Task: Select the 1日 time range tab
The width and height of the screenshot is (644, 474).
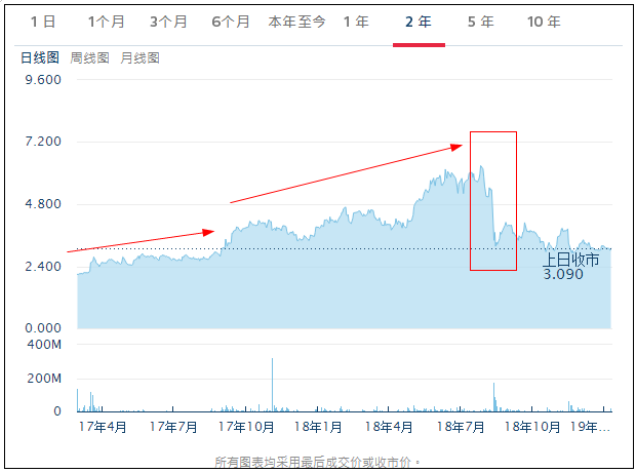Action: (42, 22)
